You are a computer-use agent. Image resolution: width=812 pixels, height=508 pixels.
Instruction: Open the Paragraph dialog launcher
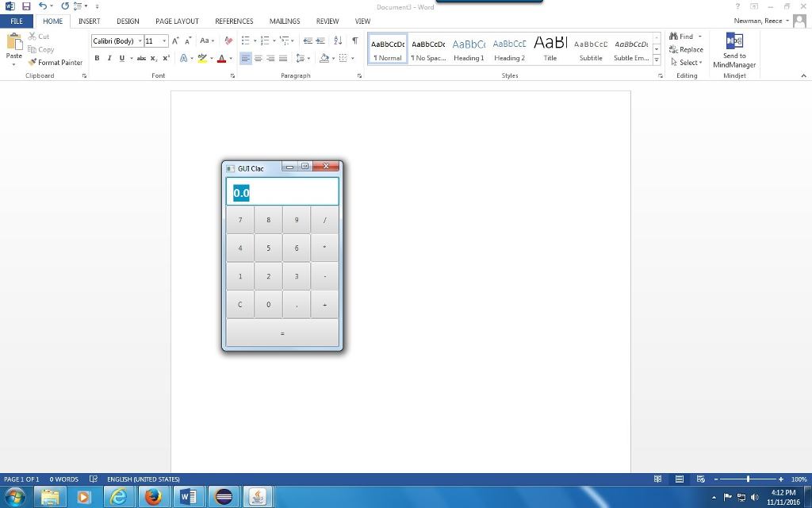[x=359, y=75]
